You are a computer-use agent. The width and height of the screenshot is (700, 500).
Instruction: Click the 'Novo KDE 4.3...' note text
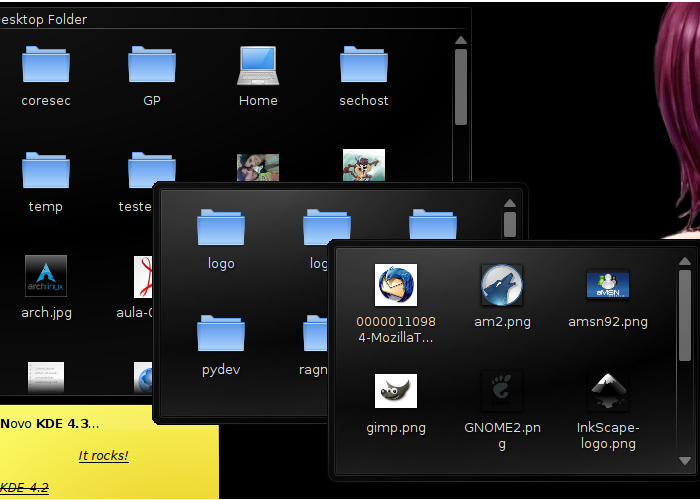tap(50, 424)
